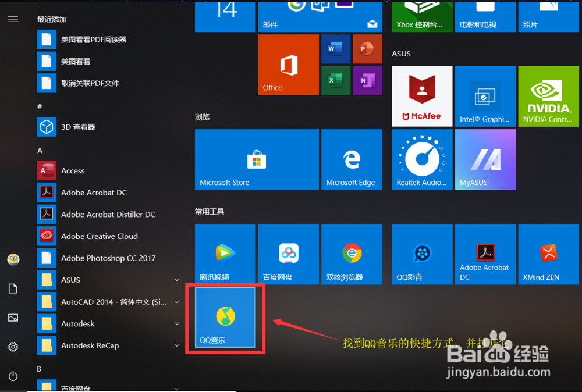Open 3D 查看器 app
The width and height of the screenshot is (582, 392).
coord(109,127)
